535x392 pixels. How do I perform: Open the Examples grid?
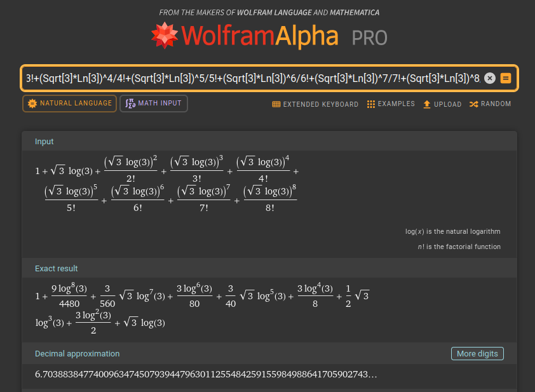coord(391,104)
